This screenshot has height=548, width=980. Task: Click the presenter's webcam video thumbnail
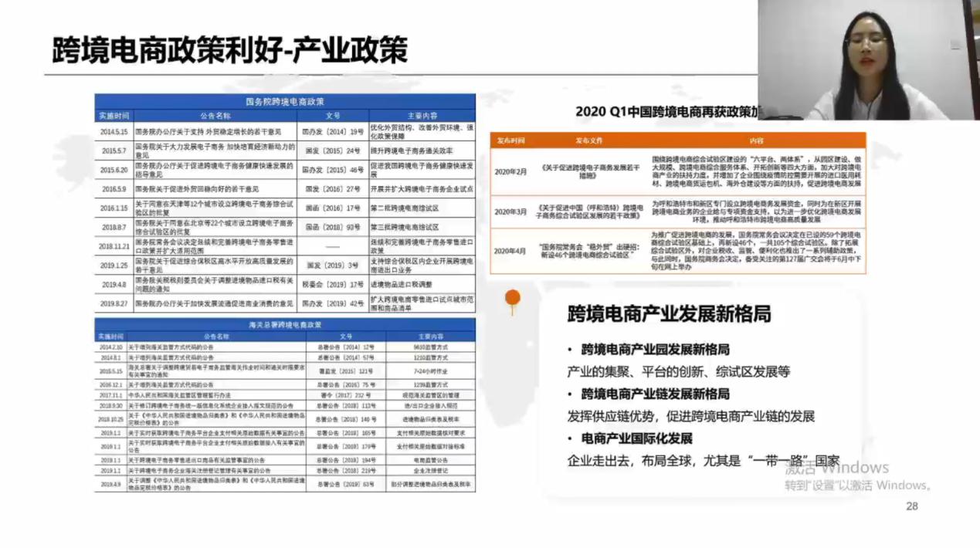pos(869,59)
